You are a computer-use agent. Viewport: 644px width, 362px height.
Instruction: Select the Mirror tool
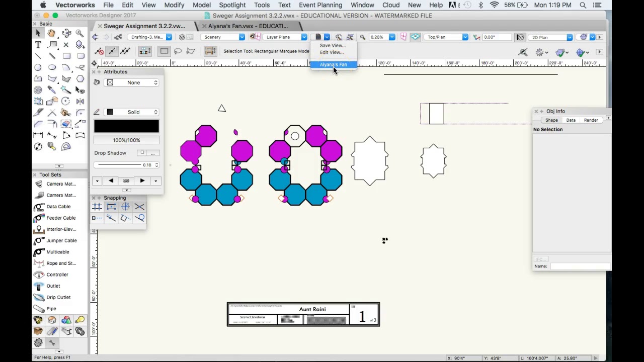80,102
